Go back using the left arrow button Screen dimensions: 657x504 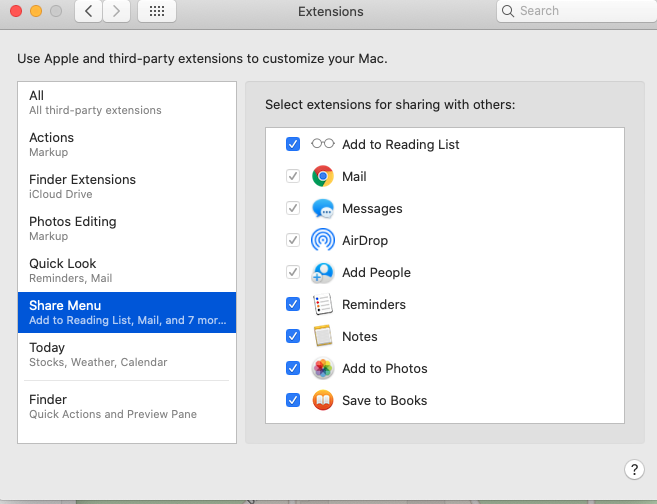[x=89, y=12]
